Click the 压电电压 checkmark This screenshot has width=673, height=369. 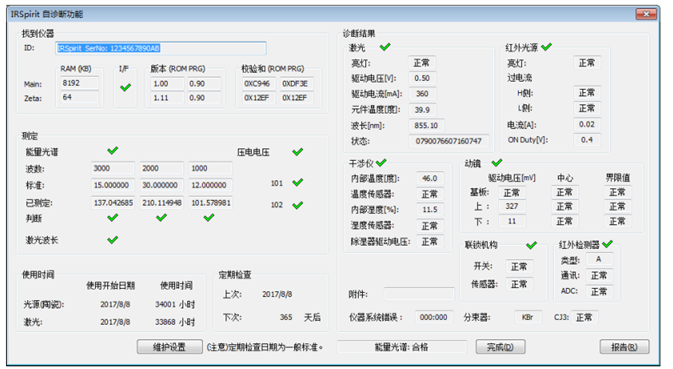pyautogui.click(x=297, y=151)
